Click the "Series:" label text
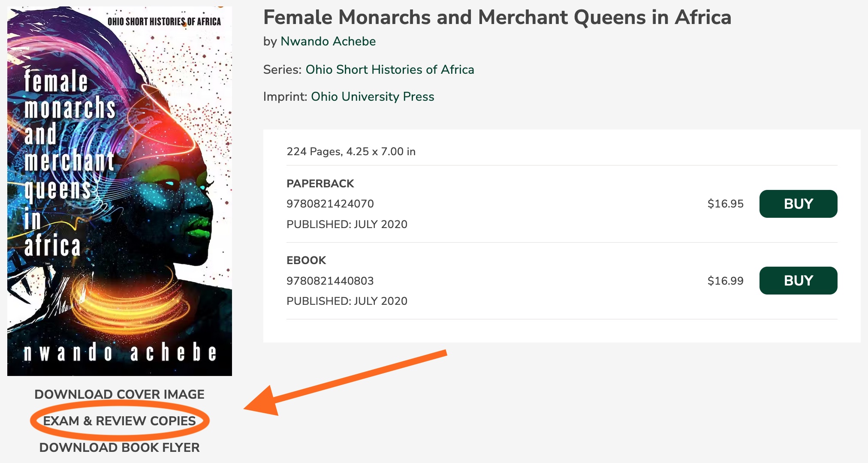The width and height of the screenshot is (868, 463). pos(283,69)
